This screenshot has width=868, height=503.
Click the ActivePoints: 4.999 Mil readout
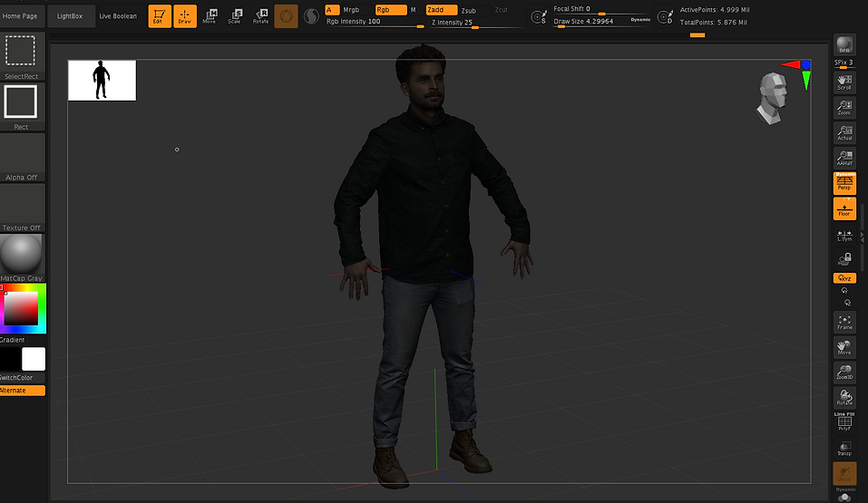(715, 10)
